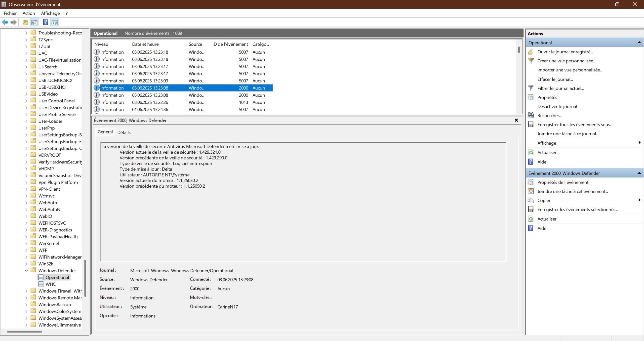
Task: Click the Operational Propriétés sheet icon
Action: click(x=531, y=97)
